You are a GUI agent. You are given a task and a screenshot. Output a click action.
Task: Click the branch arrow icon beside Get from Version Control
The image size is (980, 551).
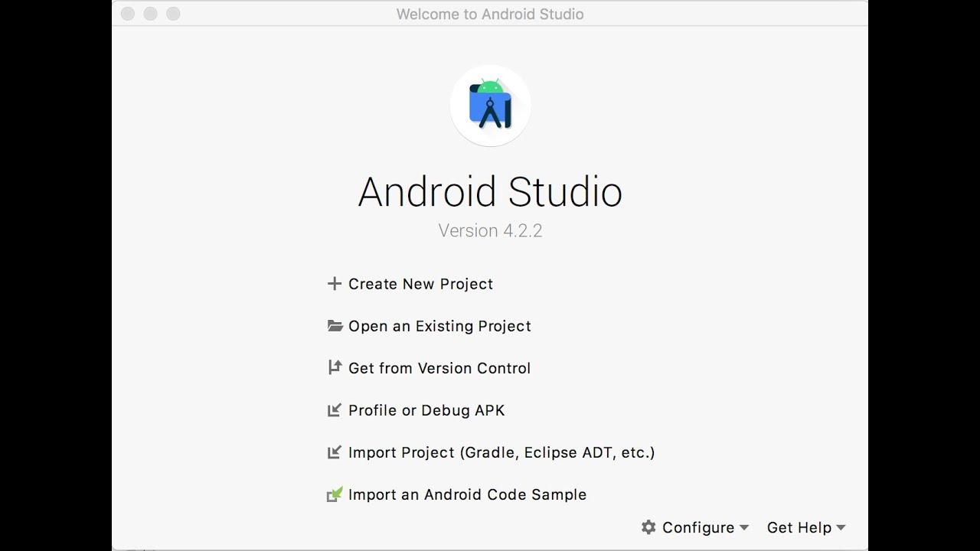click(x=335, y=367)
